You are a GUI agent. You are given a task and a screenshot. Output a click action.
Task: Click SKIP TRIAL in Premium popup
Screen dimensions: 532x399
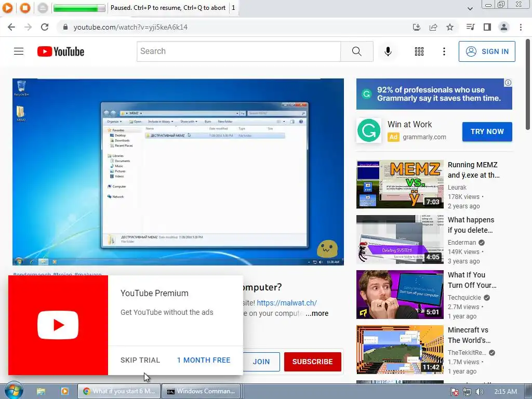(x=140, y=360)
